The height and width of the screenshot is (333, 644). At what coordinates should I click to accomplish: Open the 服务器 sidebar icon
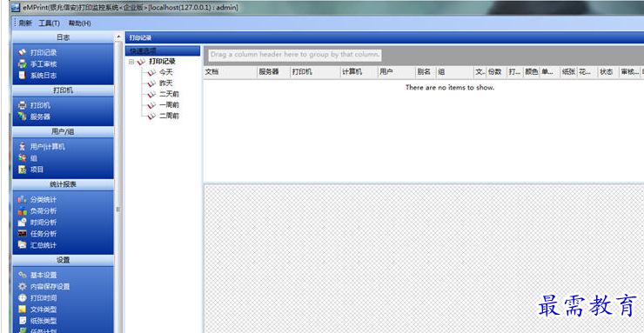(x=22, y=117)
